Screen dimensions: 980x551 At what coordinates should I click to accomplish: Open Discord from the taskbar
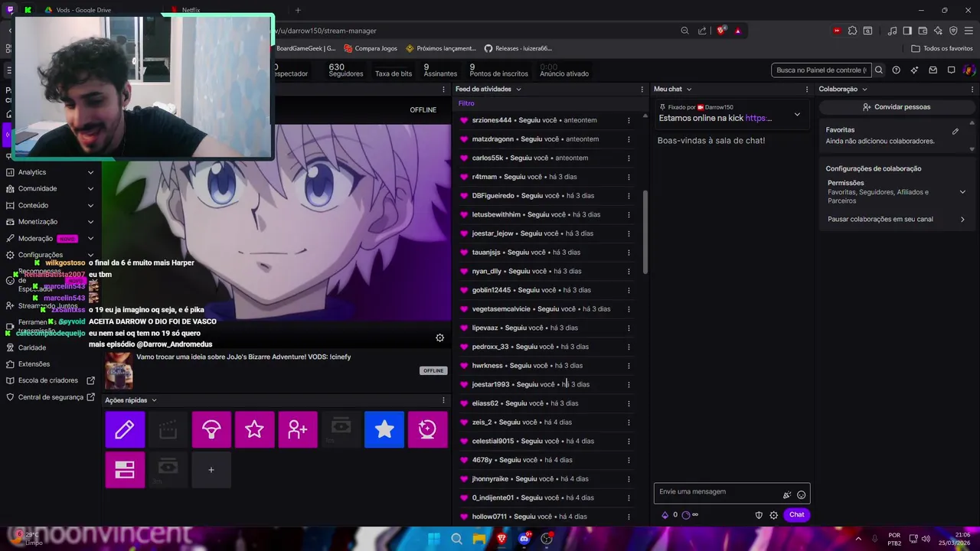click(x=524, y=539)
